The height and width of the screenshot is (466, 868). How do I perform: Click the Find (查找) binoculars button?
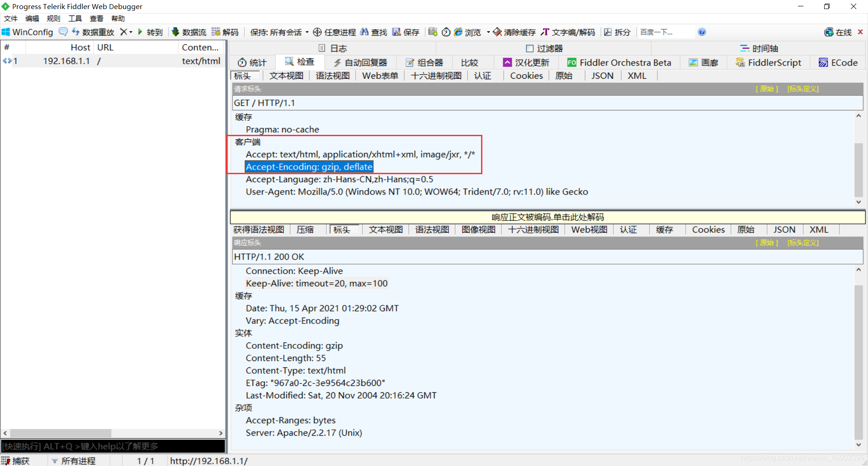[x=373, y=32]
